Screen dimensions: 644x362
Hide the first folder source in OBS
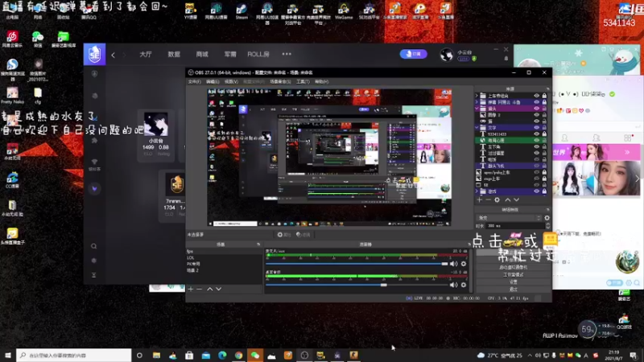pyautogui.click(x=536, y=96)
